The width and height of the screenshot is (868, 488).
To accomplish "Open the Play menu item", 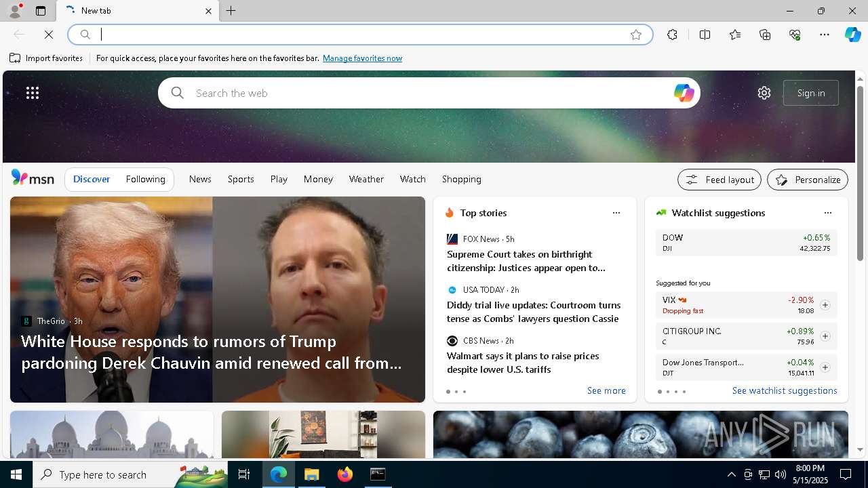I will point(279,179).
